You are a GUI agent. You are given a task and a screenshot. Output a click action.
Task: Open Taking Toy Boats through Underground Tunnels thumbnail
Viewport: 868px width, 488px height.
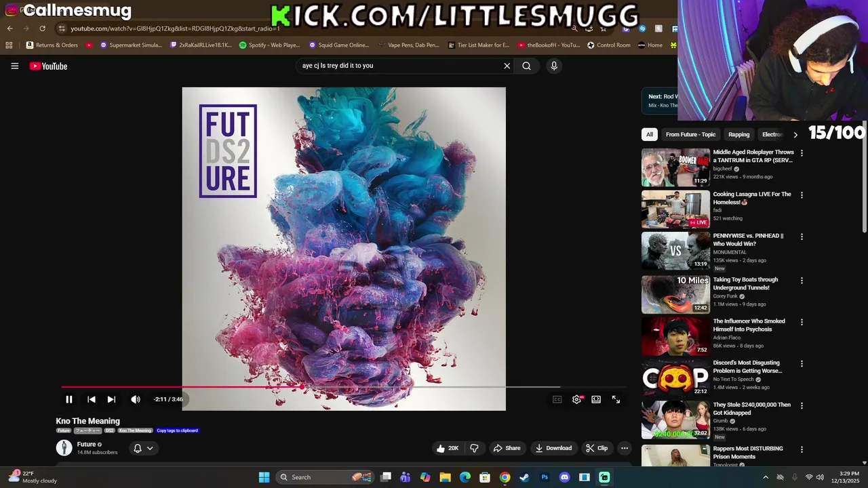675,294
